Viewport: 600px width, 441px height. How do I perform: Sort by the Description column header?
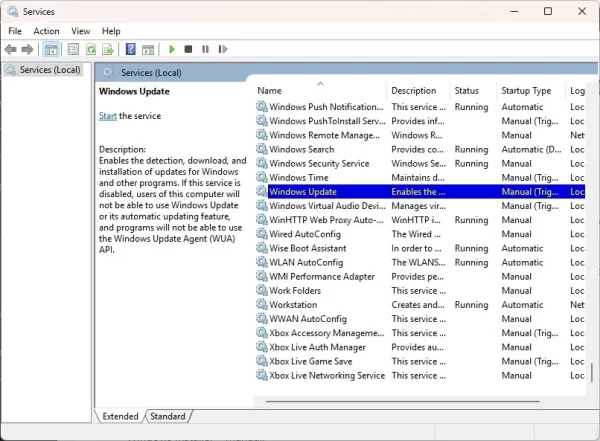click(x=418, y=90)
